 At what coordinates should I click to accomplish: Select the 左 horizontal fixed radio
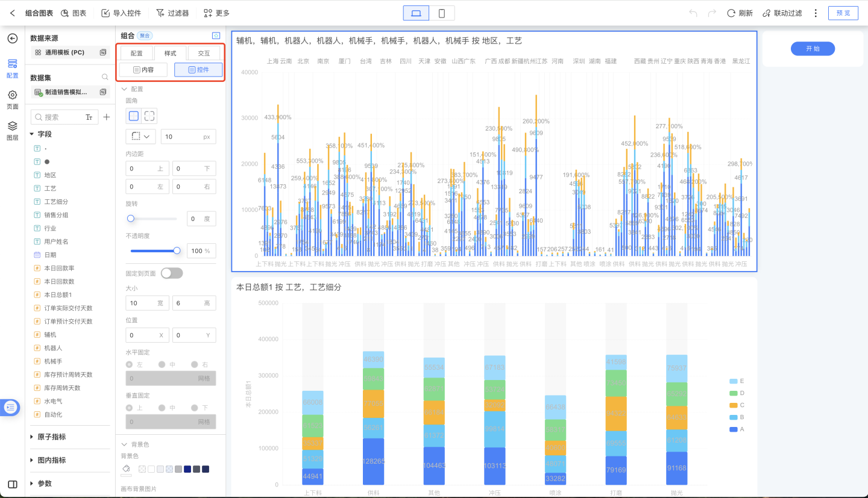point(129,364)
